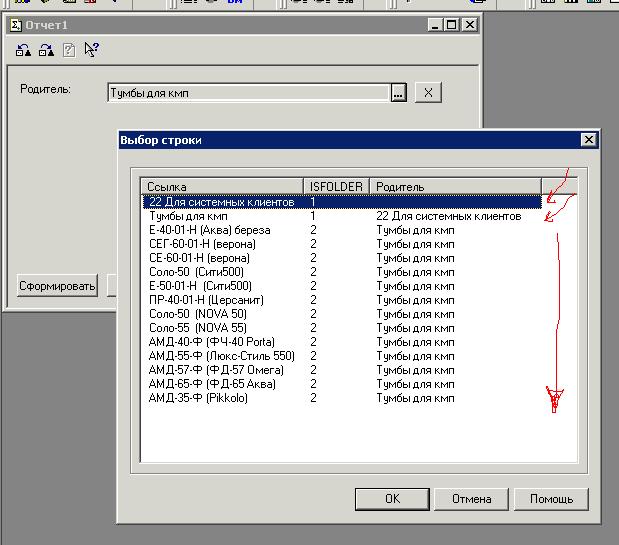This screenshot has width=619, height=545.
Task: Select the АМД-35-Ф (Pikkolo) row
Action: pyautogui.click(x=198, y=398)
